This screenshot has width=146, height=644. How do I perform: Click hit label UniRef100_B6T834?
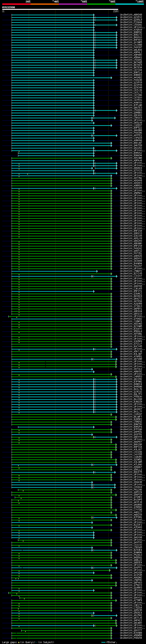131,67
